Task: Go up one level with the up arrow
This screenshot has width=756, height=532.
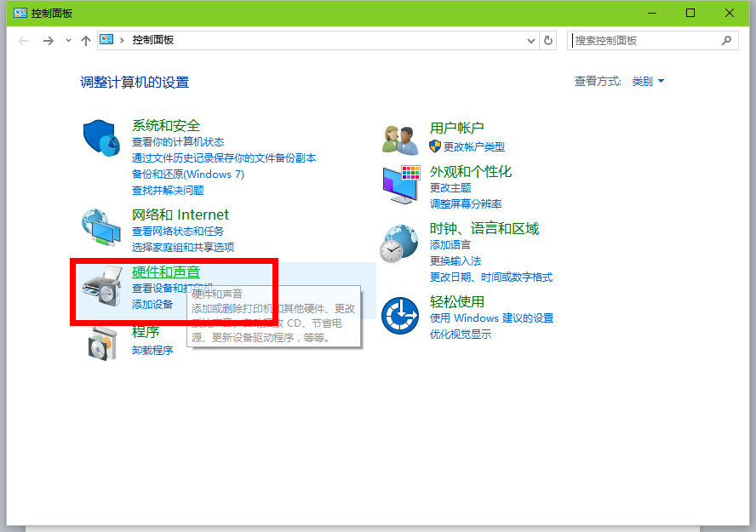Action: click(86, 41)
